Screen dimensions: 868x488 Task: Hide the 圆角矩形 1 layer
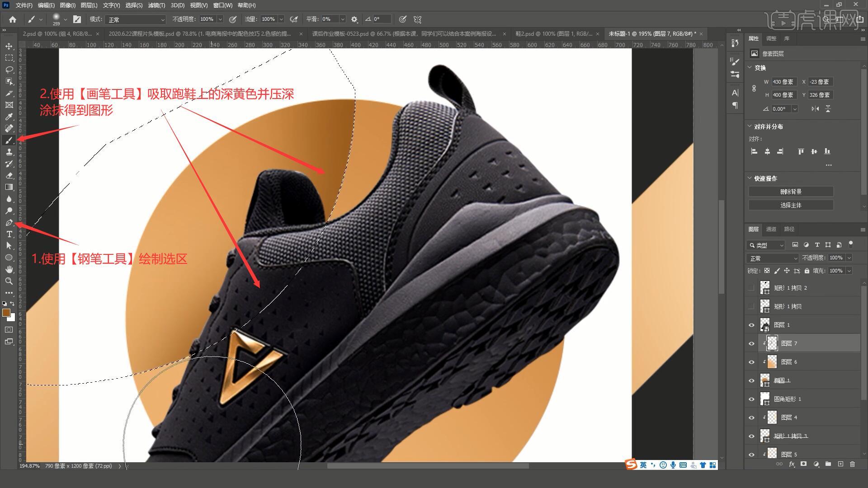751,399
